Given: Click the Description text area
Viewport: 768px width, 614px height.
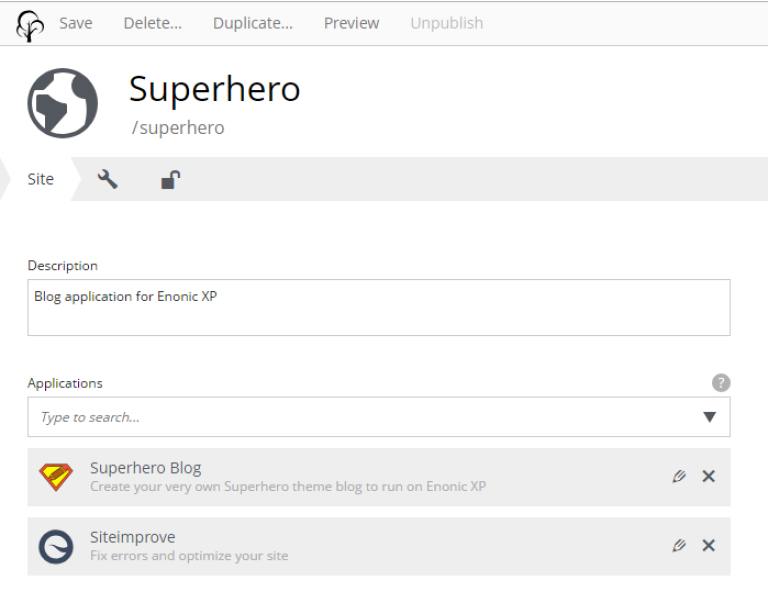Looking at the screenshot, I should point(378,307).
